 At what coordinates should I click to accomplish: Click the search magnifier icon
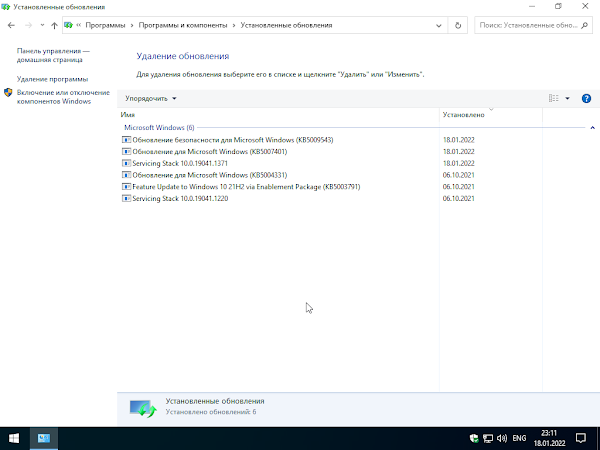584,25
